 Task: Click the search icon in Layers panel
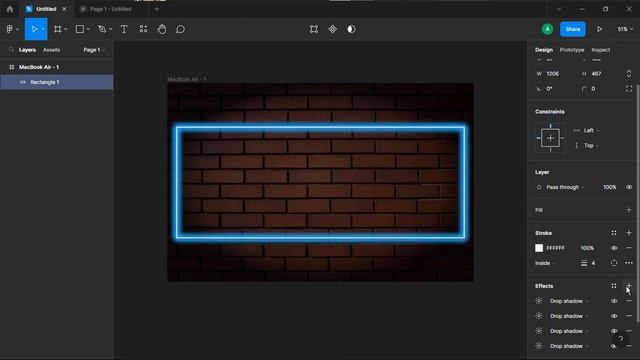[11, 50]
